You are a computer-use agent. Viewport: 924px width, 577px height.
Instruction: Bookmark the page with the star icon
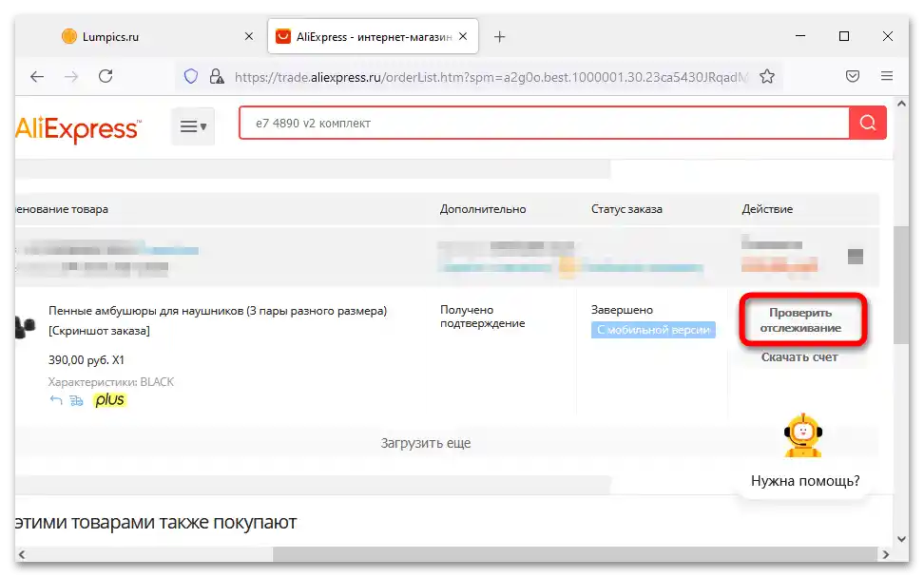coord(766,77)
